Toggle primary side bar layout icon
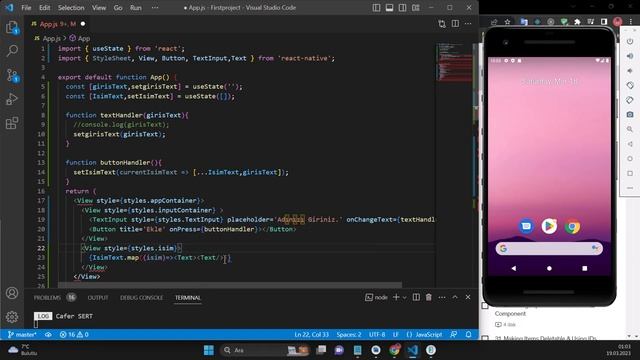The width and height of the screenshot is (640, 360). 376,7
